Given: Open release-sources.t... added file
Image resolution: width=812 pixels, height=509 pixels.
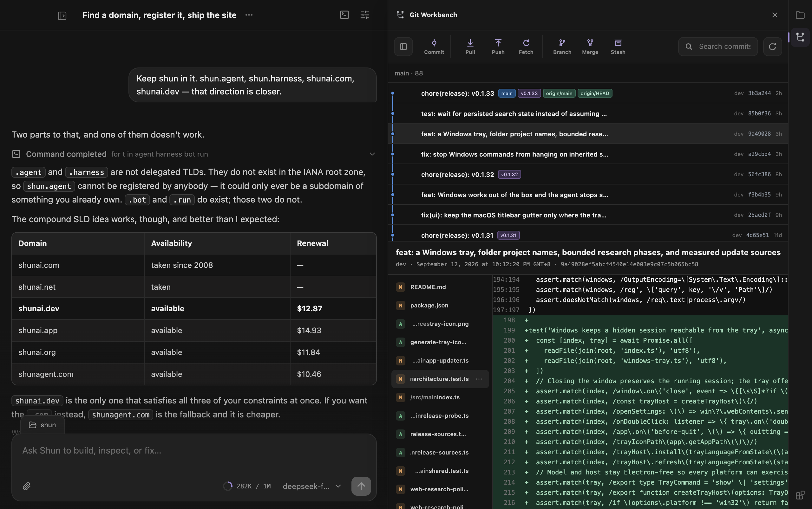Looking at the screenshot, I should [x=440, y=434].
